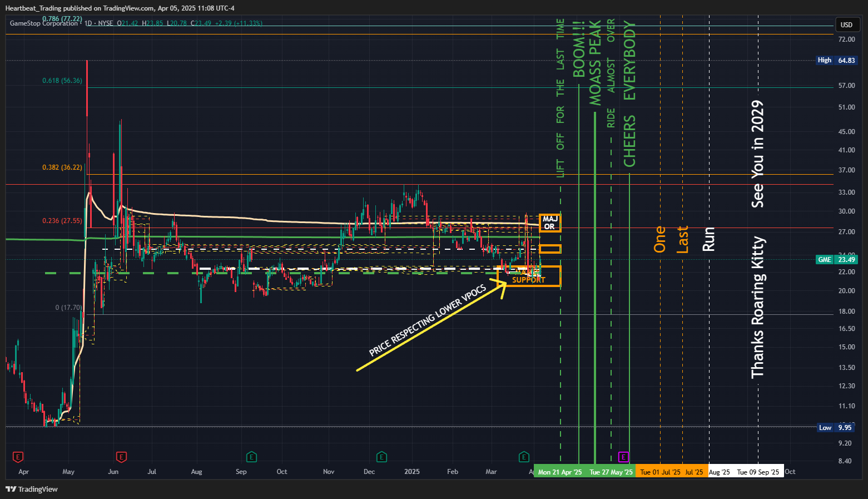The width and height of the screenshot is (868, 499).
Task: Select the RIDE ALMOST OVER vertical text
Action: coord(611,73)
